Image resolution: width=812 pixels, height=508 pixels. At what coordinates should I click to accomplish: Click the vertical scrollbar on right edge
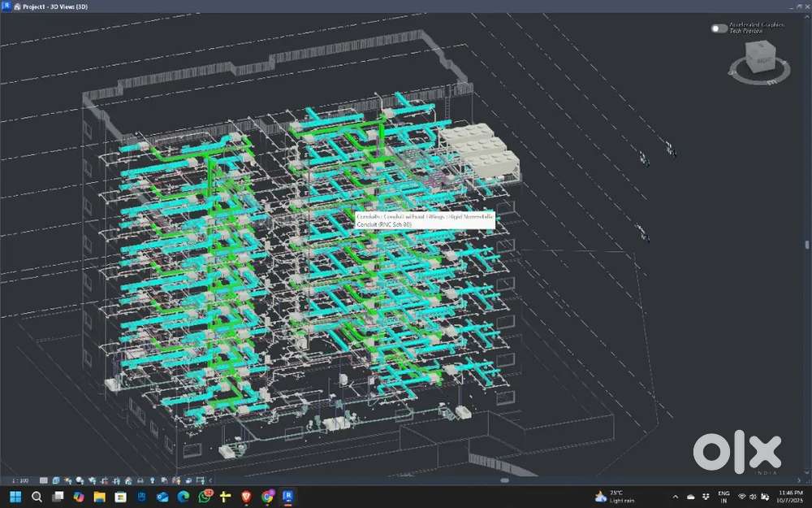[x=807, y=244]
